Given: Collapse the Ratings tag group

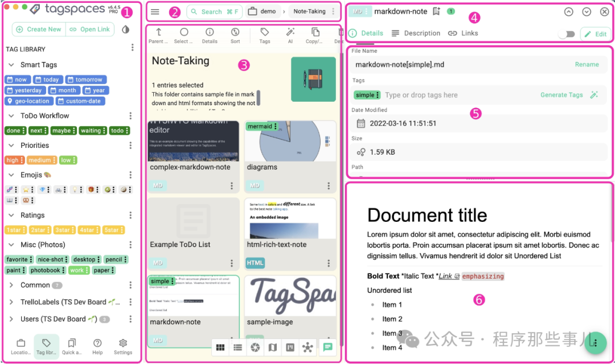Looking at the screenshot, I should [11, 215].
